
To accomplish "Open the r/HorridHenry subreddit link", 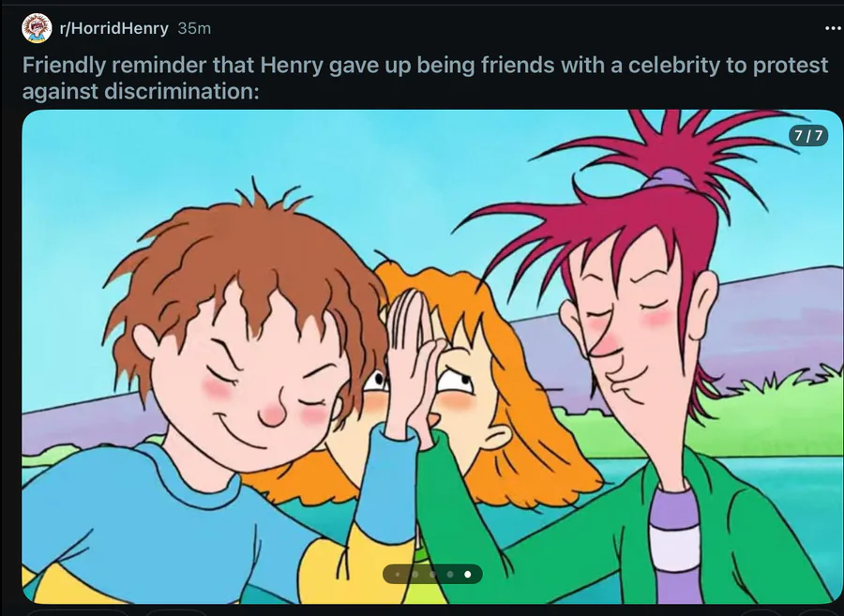I will [113, 28].
